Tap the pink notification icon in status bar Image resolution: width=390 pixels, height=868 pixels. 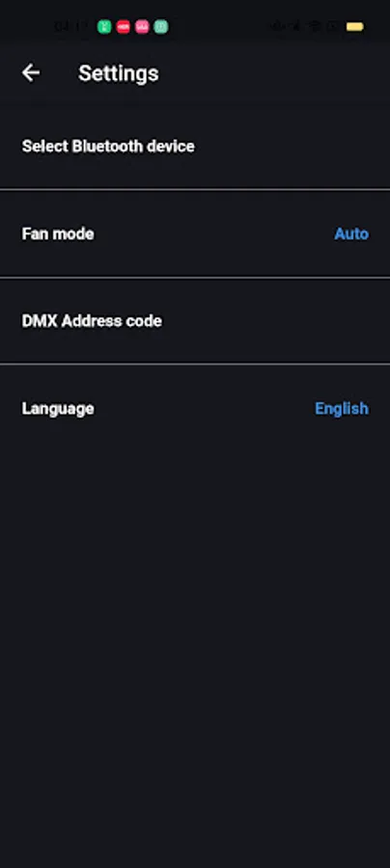[142, 27]
